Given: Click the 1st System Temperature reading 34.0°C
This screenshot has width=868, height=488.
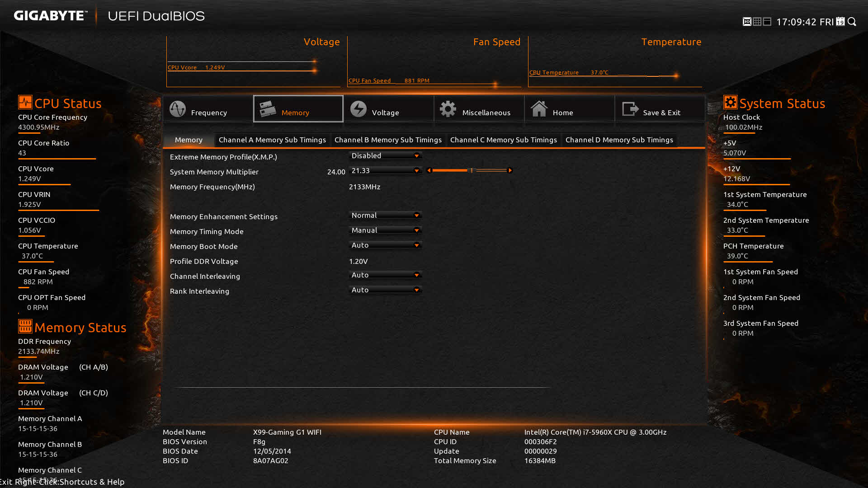Looking at the screenshot, I should click(x=737, y=204).
